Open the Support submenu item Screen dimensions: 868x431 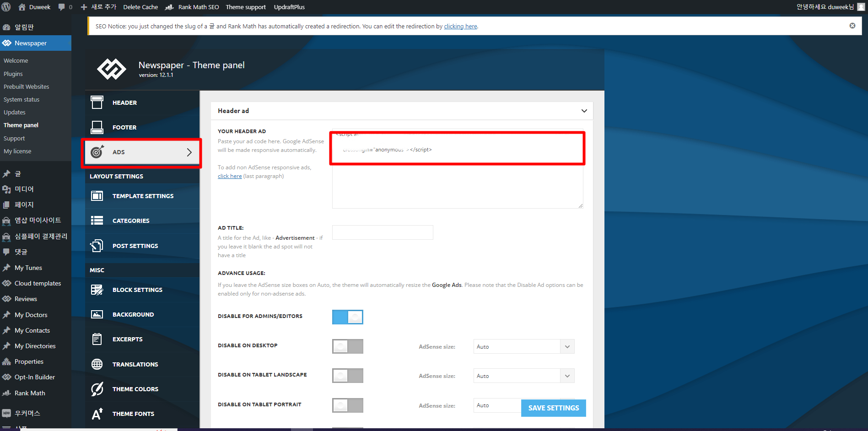[x=14, y=138]
